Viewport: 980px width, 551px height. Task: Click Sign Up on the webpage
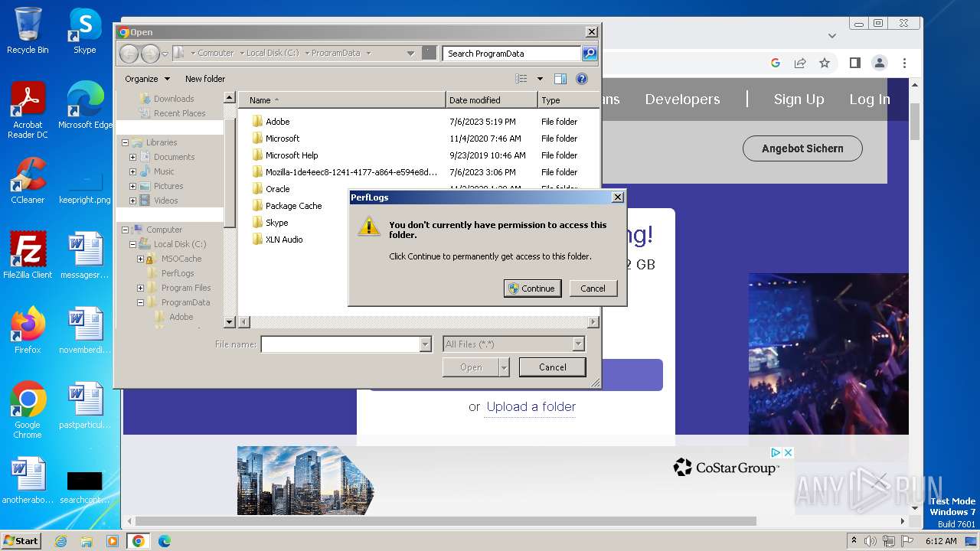tap(799, 99)
